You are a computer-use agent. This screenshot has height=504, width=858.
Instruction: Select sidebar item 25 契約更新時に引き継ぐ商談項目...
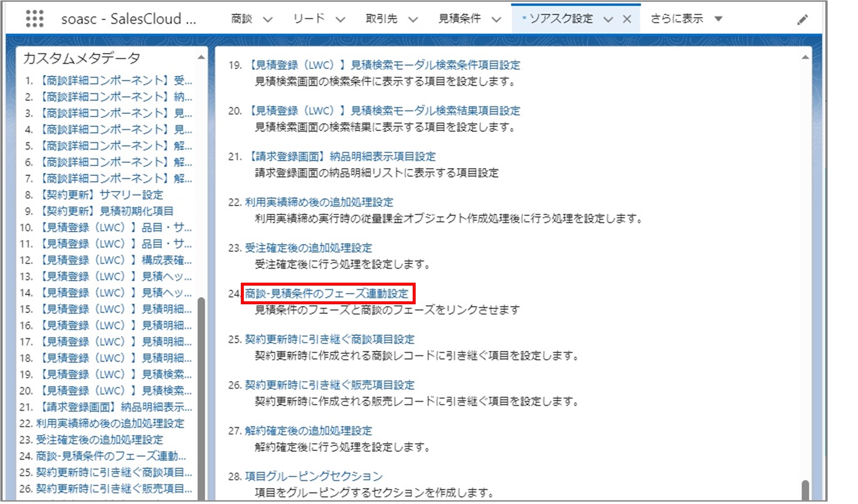point(114,472)
